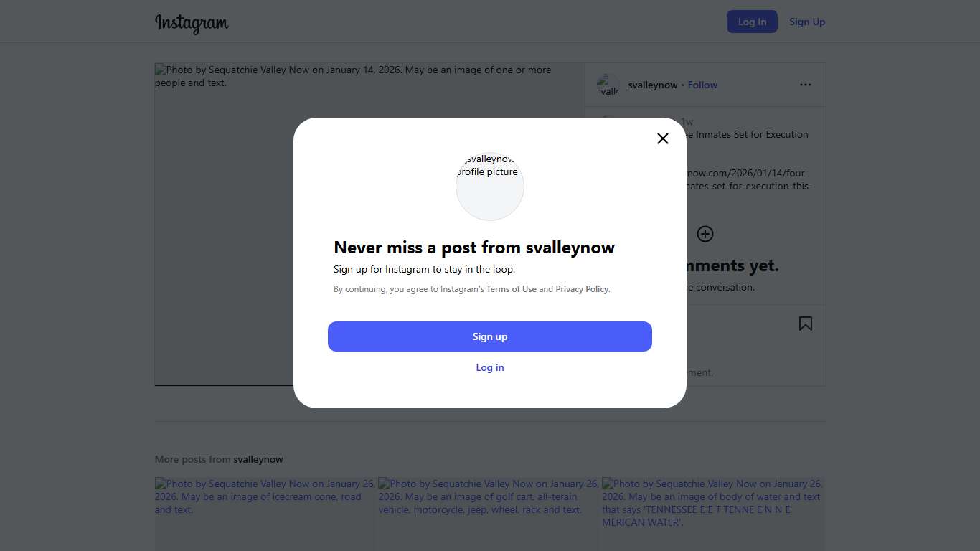Click the circled plus icon
980x551 pixels.
click(705, 234)
